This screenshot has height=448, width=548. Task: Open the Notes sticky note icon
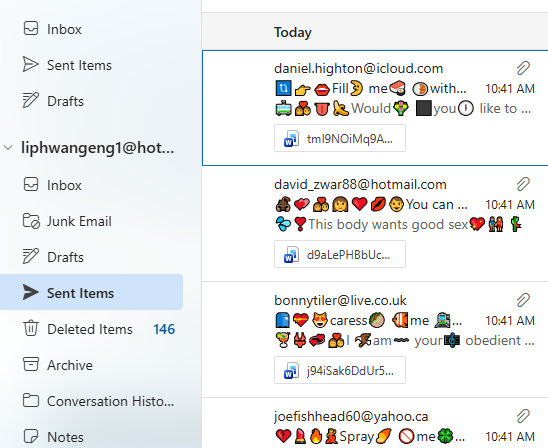tap(31, 436)
